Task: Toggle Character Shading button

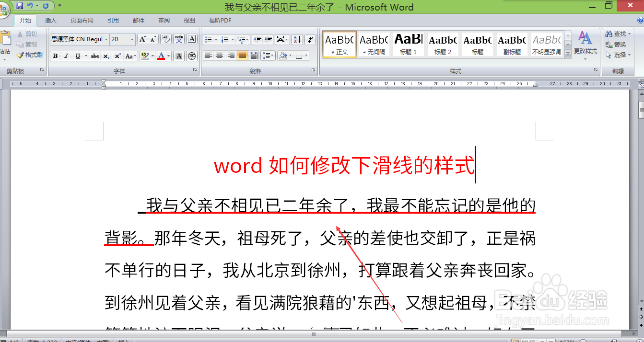Action: (x=179, y=56)
